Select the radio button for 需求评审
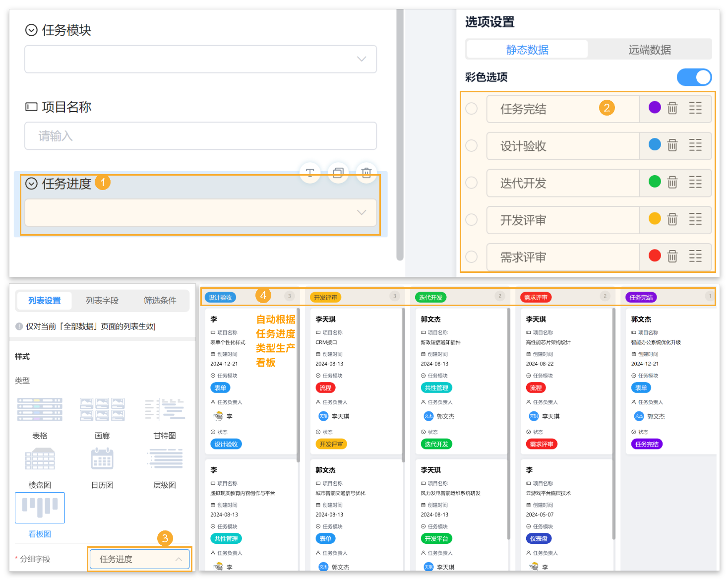The width and height of the screenshot is (728, 581). click(471, 257)
